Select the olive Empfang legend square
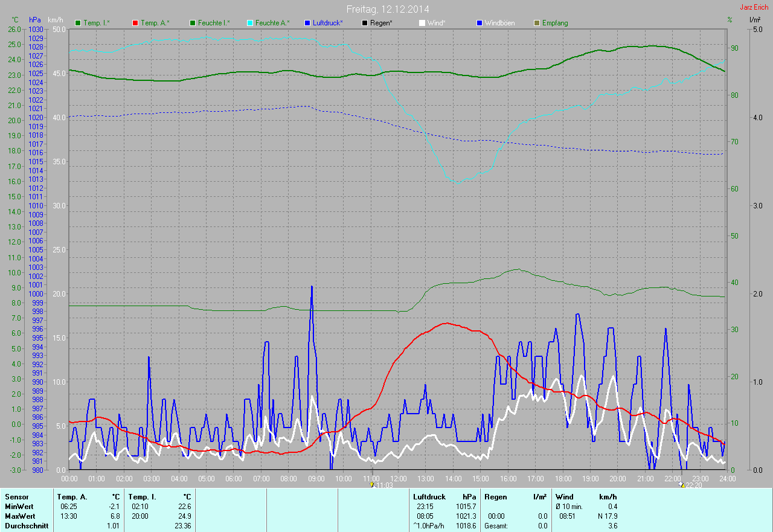The image size is (773, 532). point(537,23)
